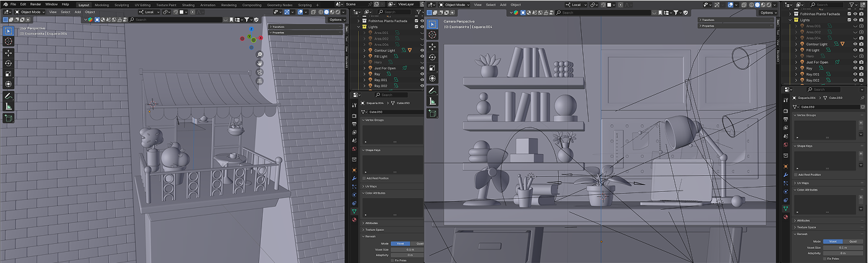Open the Tool properties tab icon
This screenshot has height=263, width=868.
[x=354, y=105]
